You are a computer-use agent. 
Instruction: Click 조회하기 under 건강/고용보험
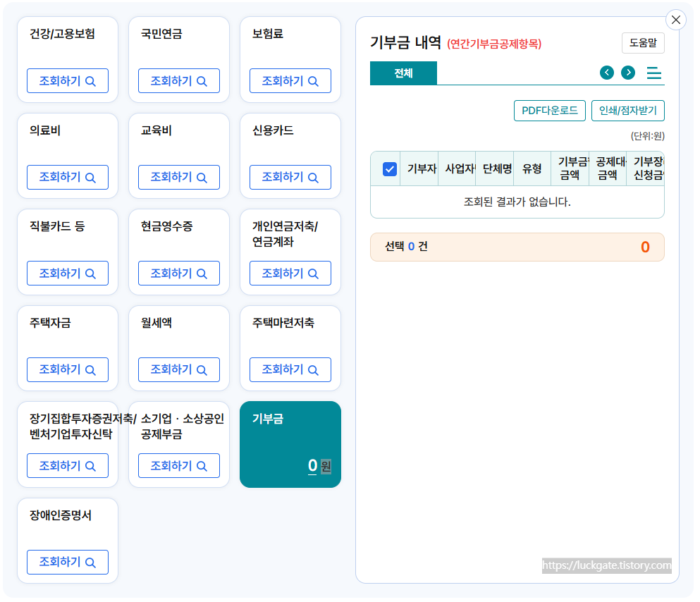pos(68,81)
